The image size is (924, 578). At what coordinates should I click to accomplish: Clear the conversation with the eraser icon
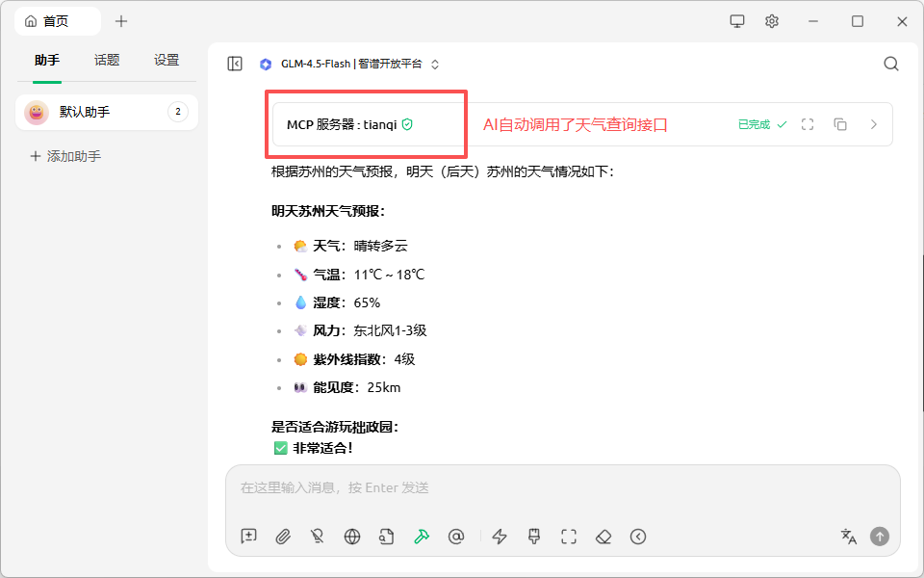pos(603,537)
